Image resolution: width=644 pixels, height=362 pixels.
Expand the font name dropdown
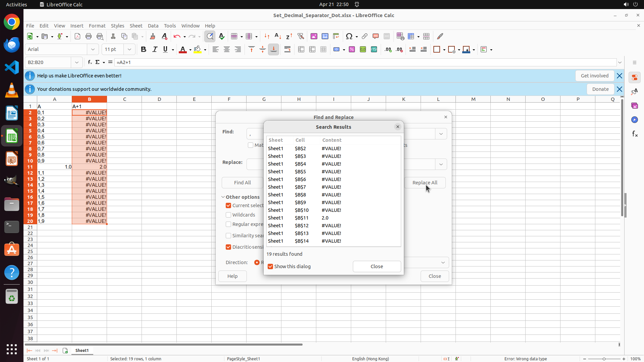tap(93, 49)
